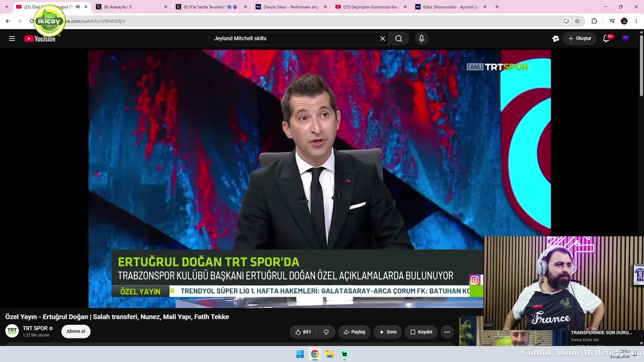Switch to Danylo Sikan Performans tab
The height and width of the screenshot is (362, 644).
(292, 7)
